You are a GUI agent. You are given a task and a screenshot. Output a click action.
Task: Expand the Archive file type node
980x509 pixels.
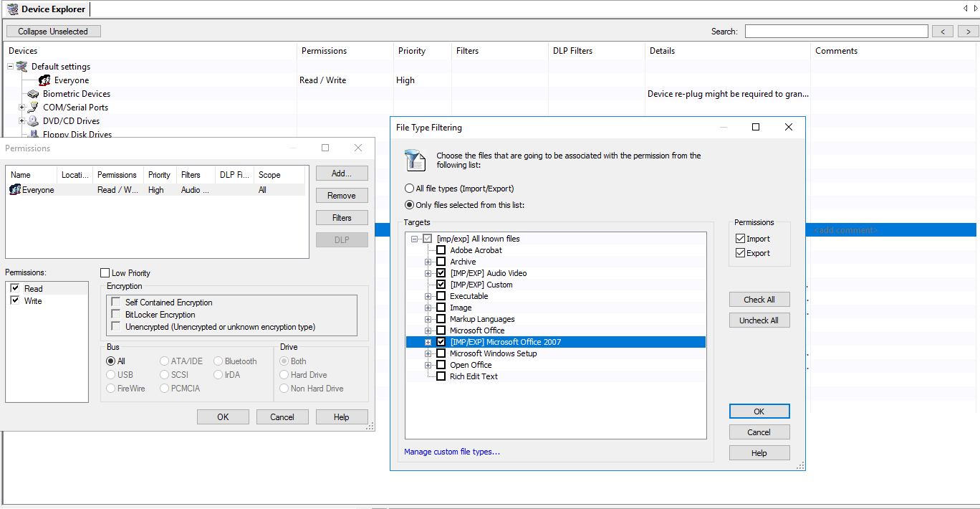coord(428,262)
